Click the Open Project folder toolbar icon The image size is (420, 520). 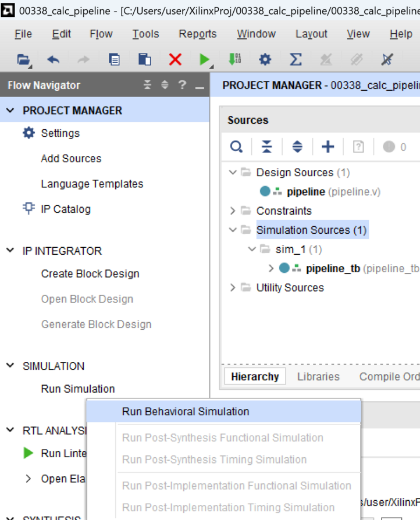(23, 60)
